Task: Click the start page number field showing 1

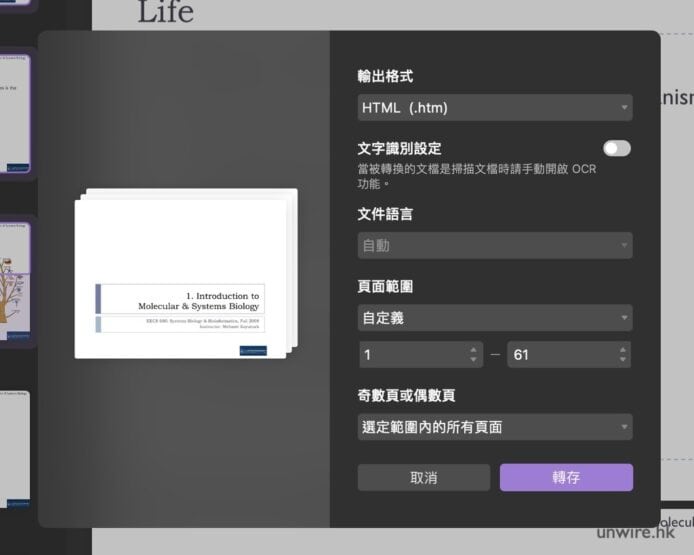Action: tap(410, 355)
